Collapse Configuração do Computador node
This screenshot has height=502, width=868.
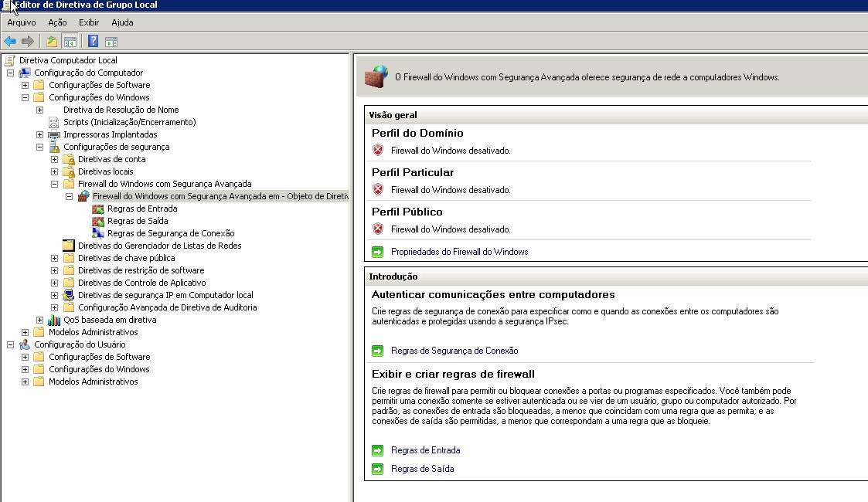[11, 73]
